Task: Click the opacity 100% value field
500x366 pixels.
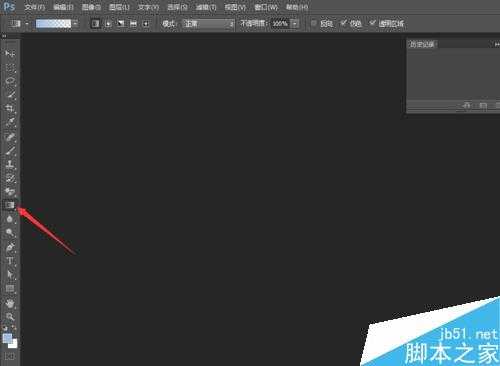Action: [280, 24]
